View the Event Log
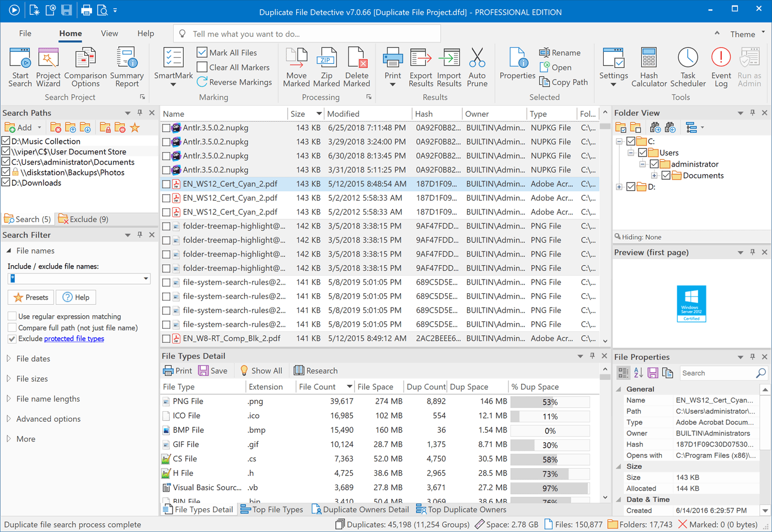The image size is (772, 532). [x=720, y=67]
